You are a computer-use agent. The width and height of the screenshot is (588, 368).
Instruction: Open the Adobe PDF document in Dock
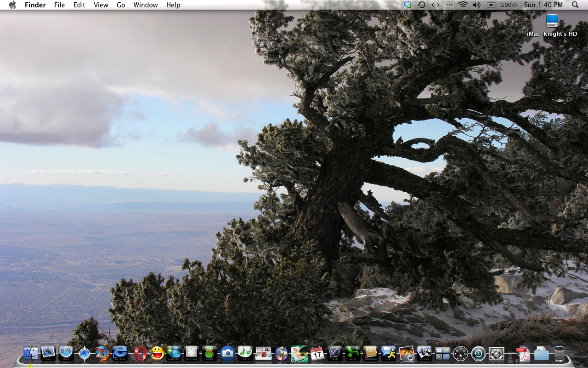pyautogui.click(x=523, y=353)
